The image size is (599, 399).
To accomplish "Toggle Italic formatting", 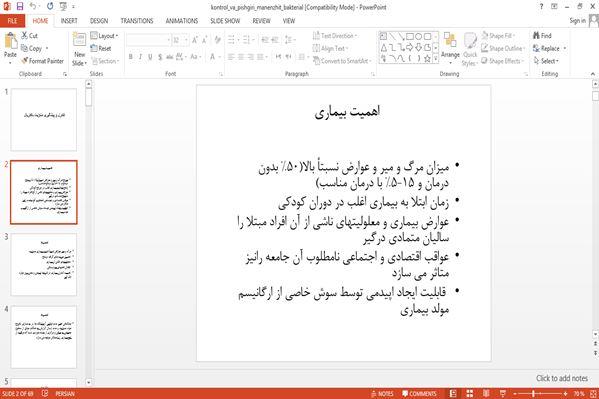I will click(x=140, y=57).
